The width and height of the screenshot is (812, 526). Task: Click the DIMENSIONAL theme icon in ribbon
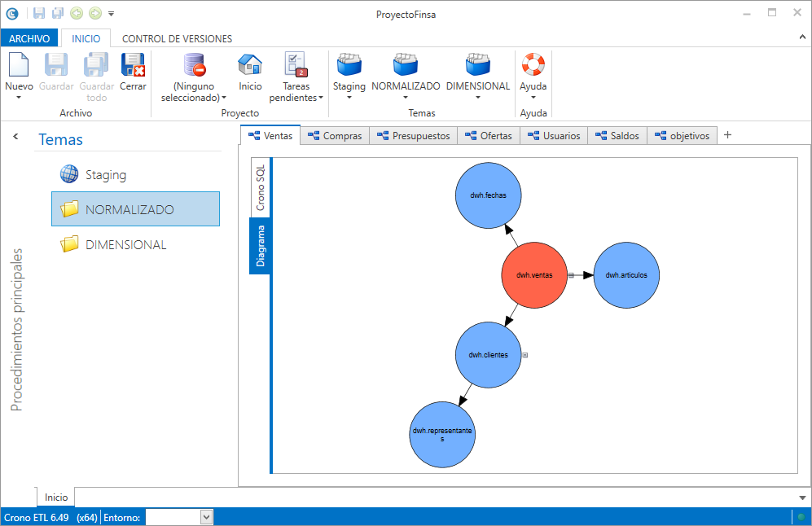(478, 65)
